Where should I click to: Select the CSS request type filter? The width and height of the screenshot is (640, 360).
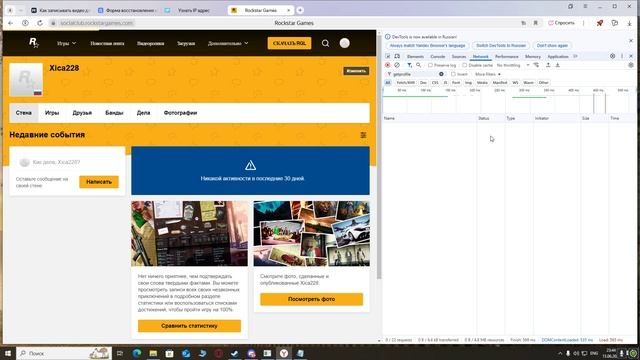coord(435,82)
